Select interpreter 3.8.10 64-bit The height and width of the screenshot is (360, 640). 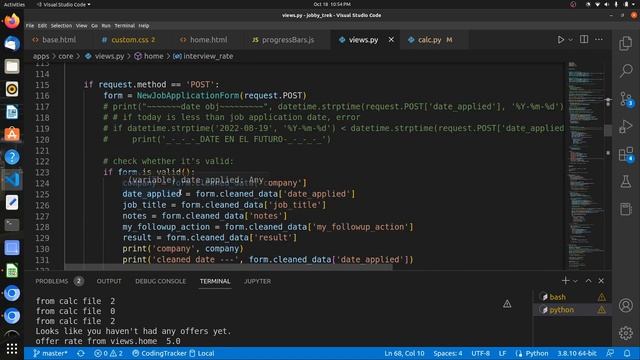point(577,353)
